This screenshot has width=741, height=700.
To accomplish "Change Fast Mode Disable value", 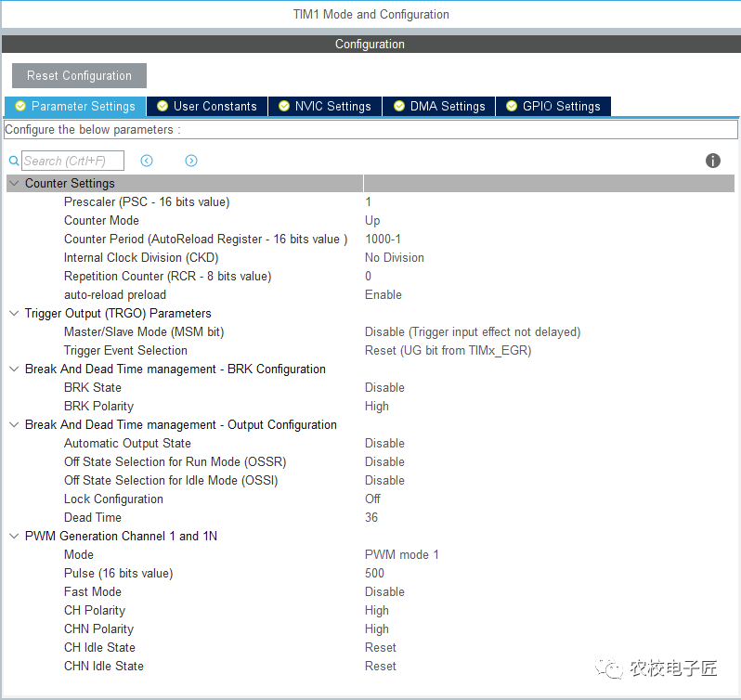I will pos(384,591).
